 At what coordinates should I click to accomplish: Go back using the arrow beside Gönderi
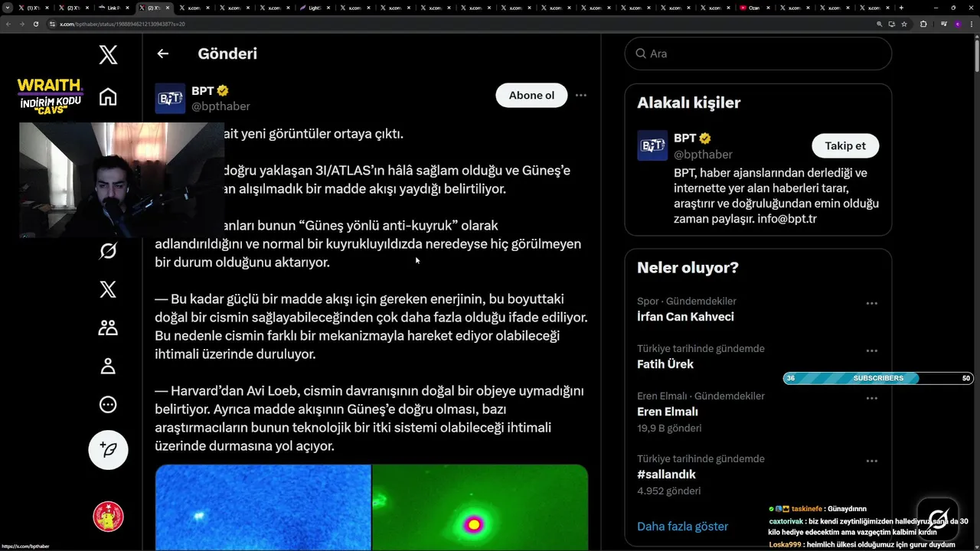pyautogui.click(x=162, y=54)
